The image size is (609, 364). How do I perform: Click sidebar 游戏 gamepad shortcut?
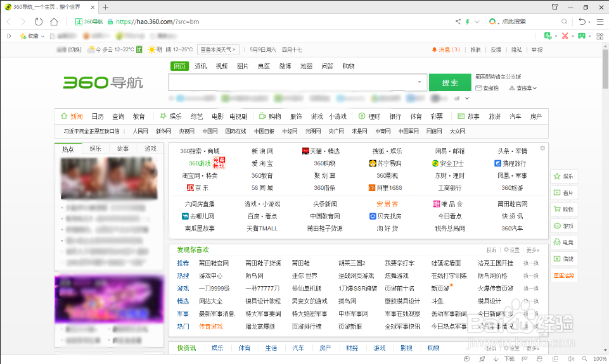(564, 226)
